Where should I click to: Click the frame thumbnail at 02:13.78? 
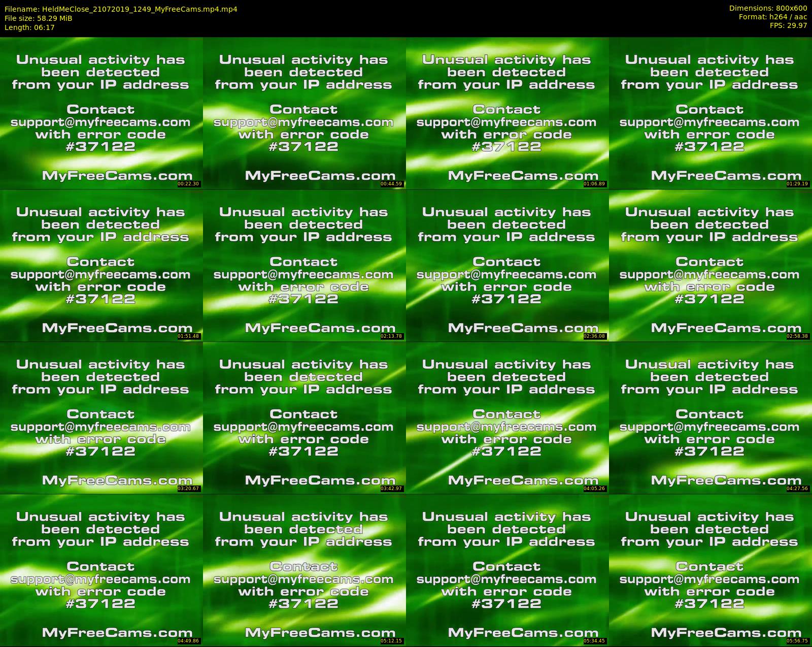click(x=304, y=266)
